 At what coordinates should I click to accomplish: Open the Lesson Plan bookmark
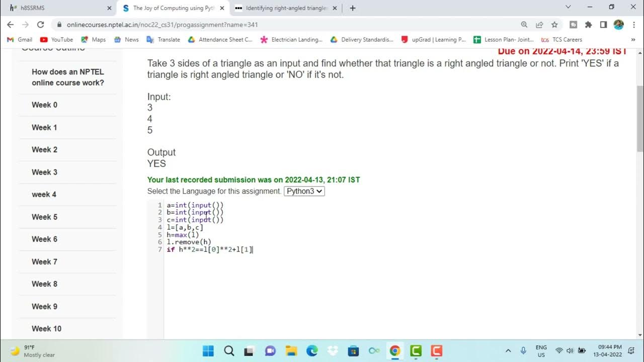504,40
